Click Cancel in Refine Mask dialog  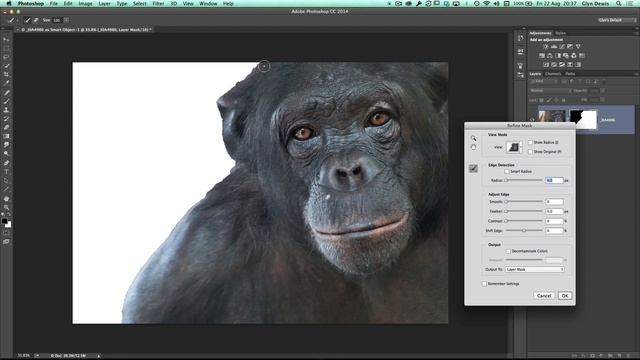544,296
